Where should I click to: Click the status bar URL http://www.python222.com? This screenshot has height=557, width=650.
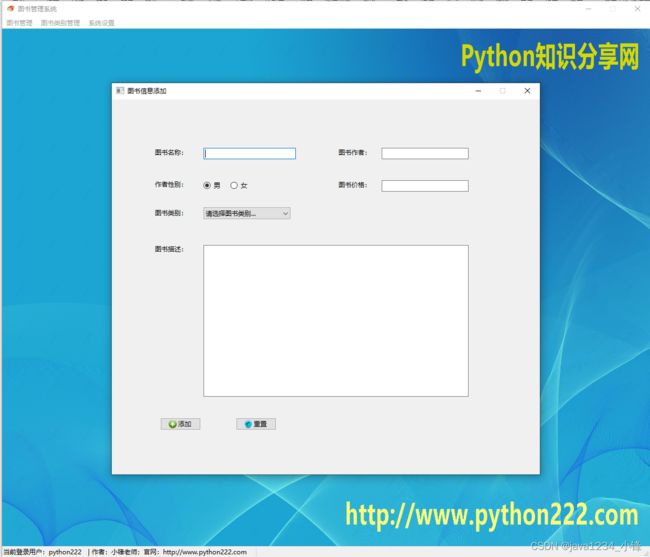point(205,552)
